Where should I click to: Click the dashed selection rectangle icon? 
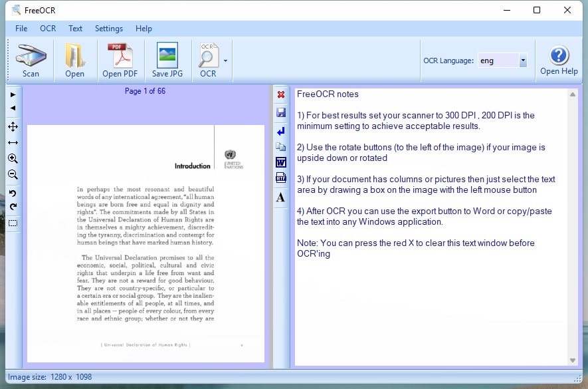(x=13, y=223)
